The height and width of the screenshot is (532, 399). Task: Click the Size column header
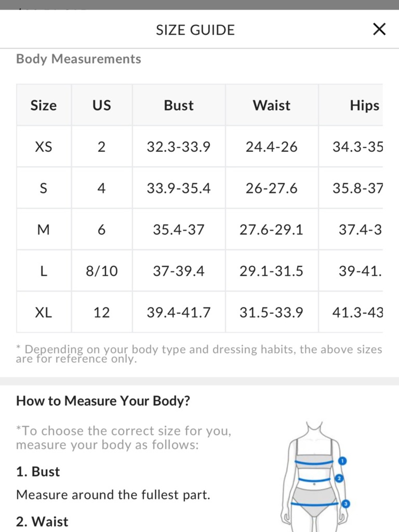[43, 105]
